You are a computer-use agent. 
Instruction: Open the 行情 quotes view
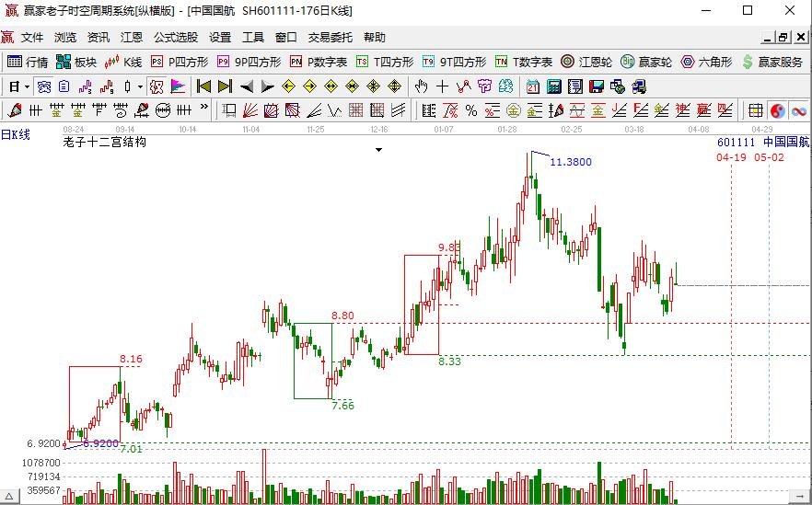tap(28, 63)
